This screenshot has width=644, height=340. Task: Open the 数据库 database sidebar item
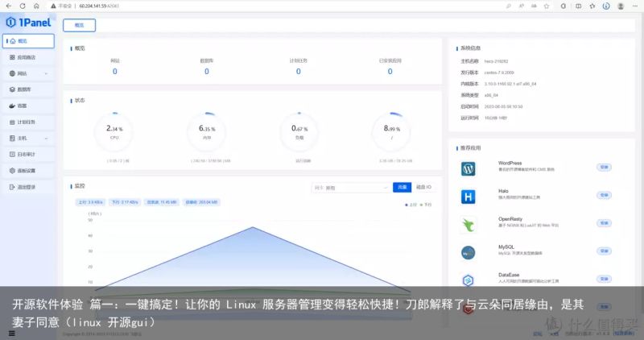(x=28, y=89)
